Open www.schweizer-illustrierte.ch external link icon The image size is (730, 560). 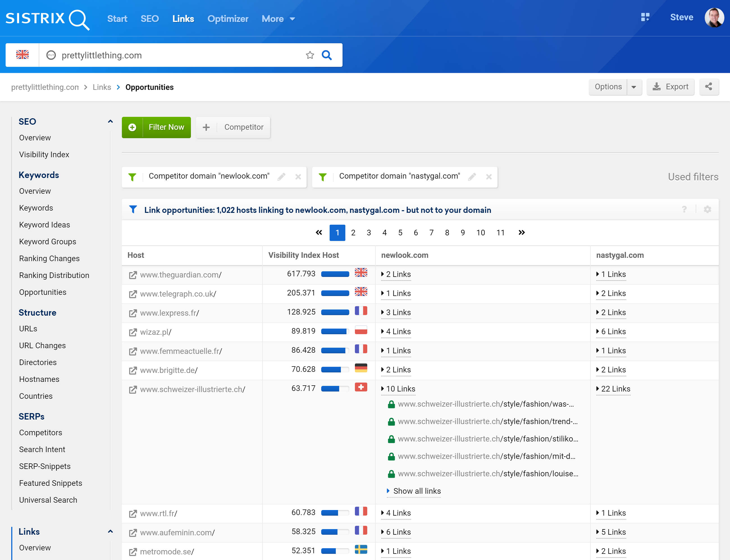[x=133, y=390]
